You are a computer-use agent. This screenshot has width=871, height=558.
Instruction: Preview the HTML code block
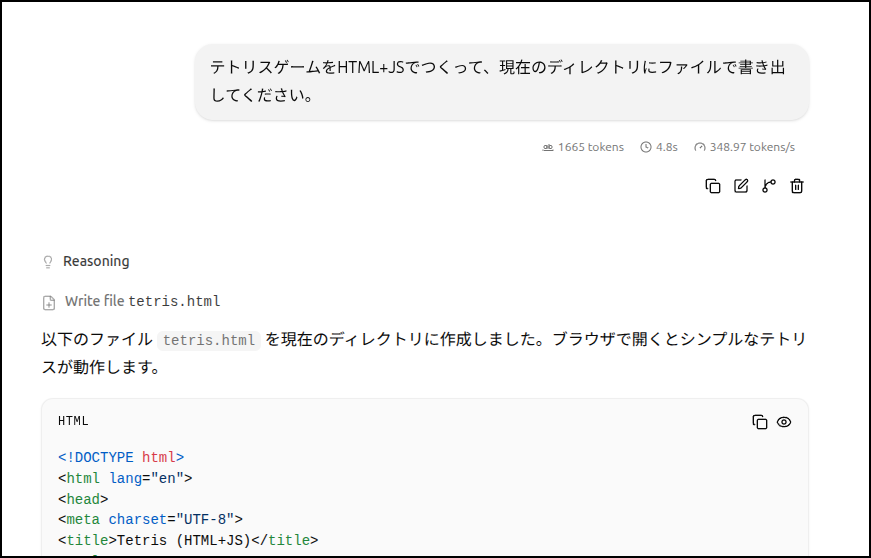coord(784,422)
